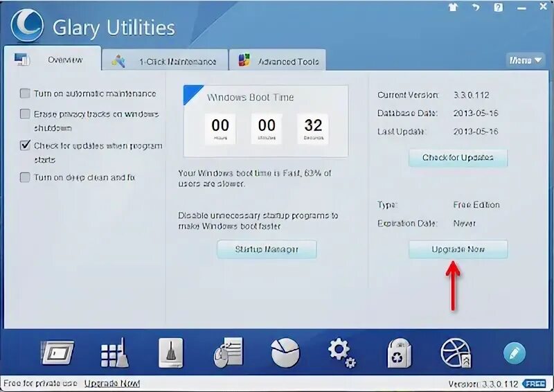Click the undo restore arrow icon
This screenshot has height=392, width=554.
coord(476,7)
